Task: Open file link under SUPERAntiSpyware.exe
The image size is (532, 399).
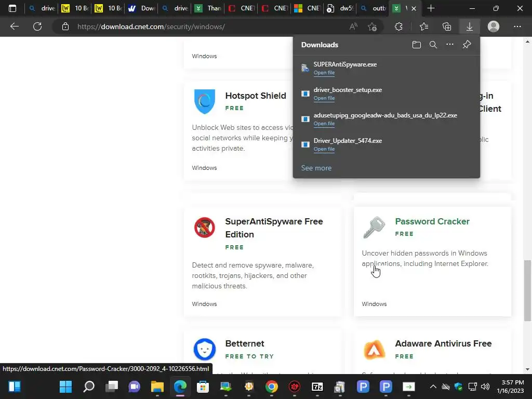Action: pos(324,73)
